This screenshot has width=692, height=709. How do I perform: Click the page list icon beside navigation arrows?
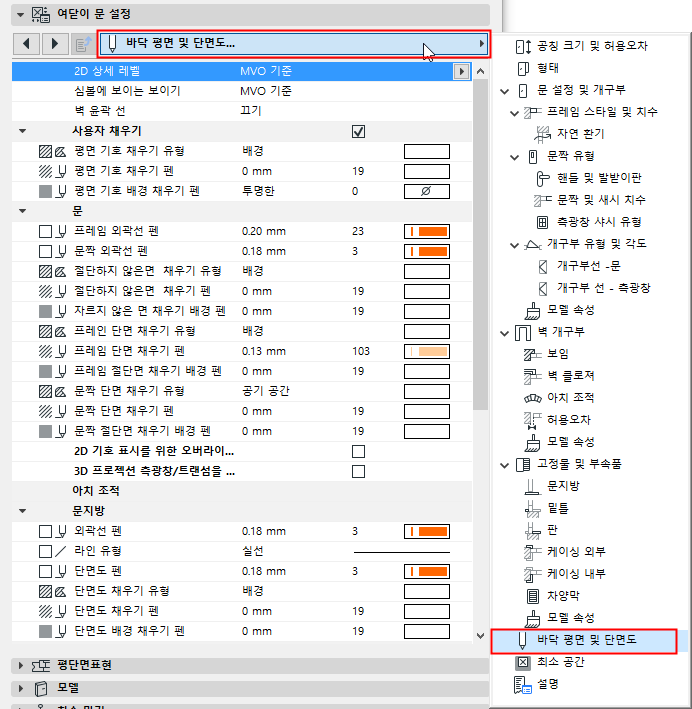click(x=83, y=44)
